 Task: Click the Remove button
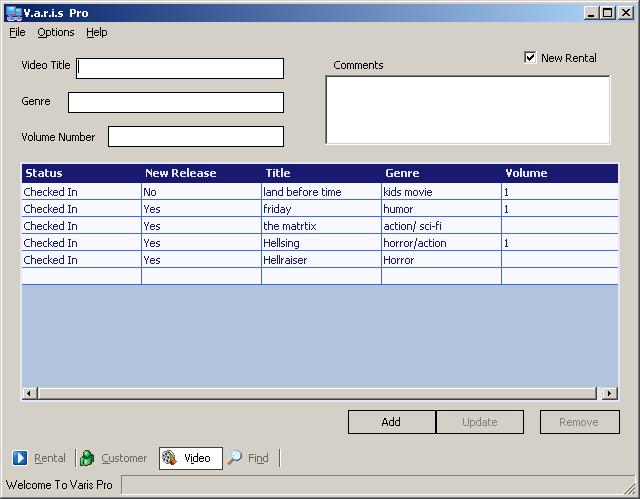click(x=578, y=422)
